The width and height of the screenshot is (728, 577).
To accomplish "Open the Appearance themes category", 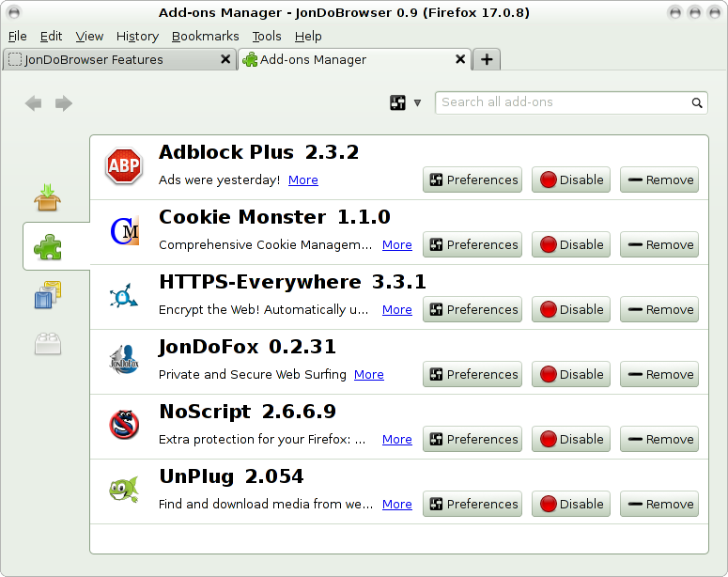I will pos(48,294).
